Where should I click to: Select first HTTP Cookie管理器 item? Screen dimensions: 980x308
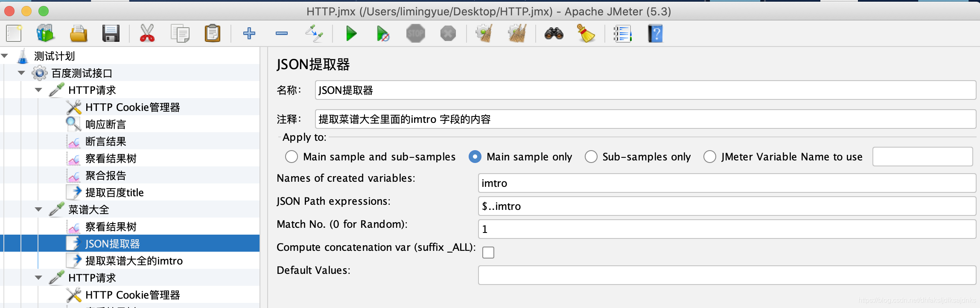(133, 107)
